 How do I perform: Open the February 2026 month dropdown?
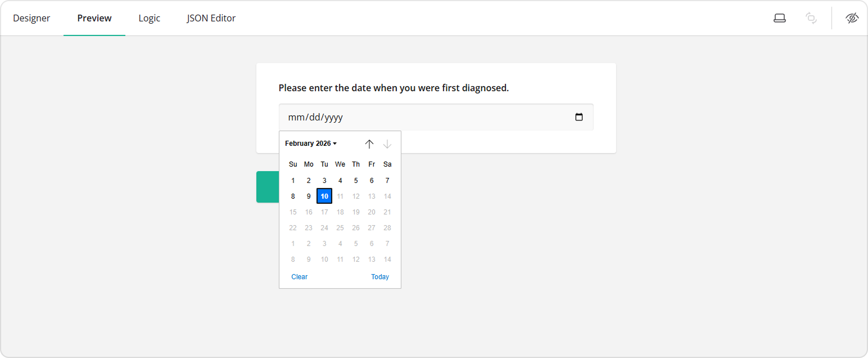point(310,143)
